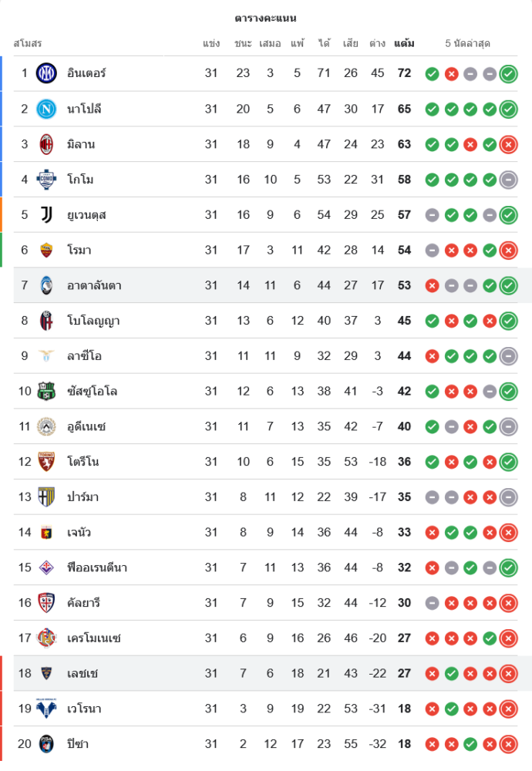Select the เลชเช team name
Viewport: 532px width, 771px height.
tap(82, 674)
